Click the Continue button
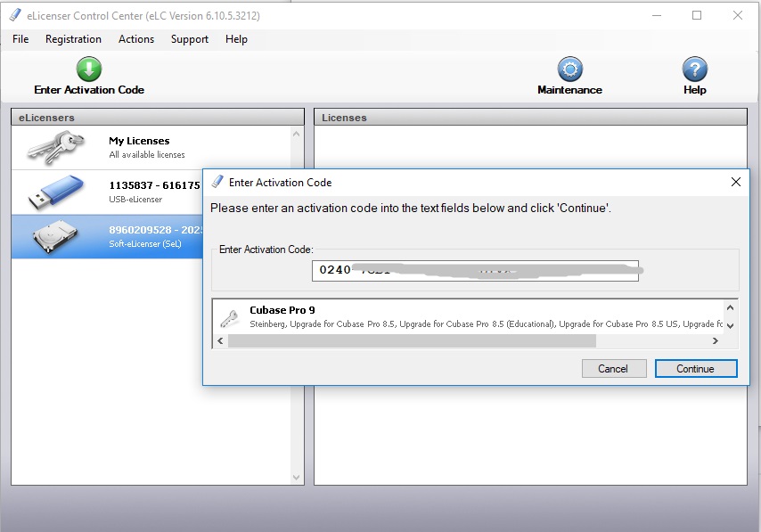The image size is (761, 532). coord(696,368)
